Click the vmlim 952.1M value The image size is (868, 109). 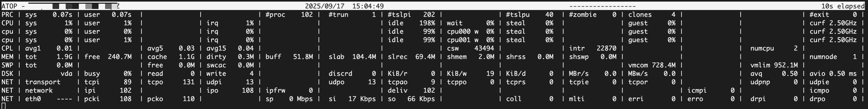coord(774,65)
